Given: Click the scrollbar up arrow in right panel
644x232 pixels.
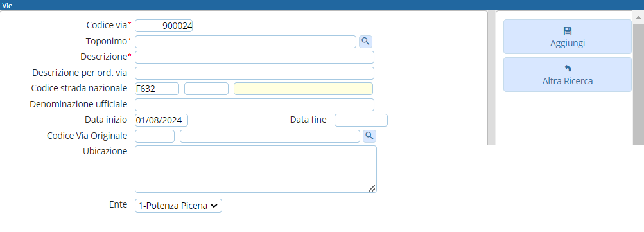Looking at the screenshot, I should (638, 18).
